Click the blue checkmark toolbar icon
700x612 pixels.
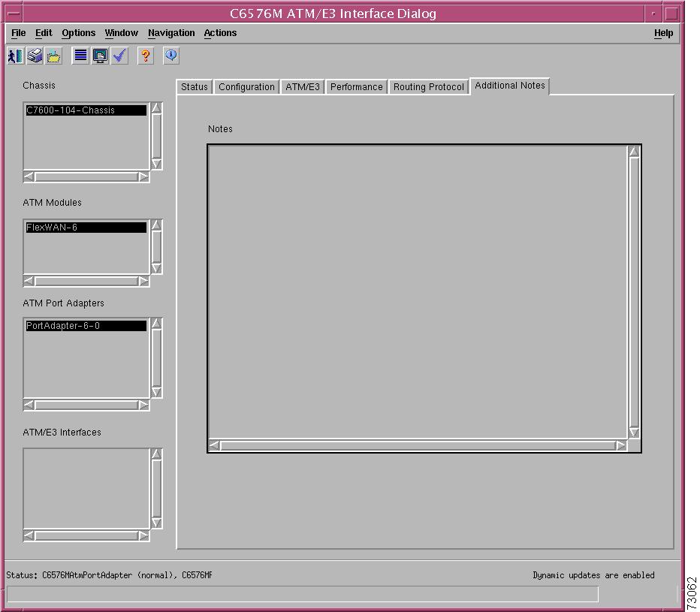click(x=119, y=56)
